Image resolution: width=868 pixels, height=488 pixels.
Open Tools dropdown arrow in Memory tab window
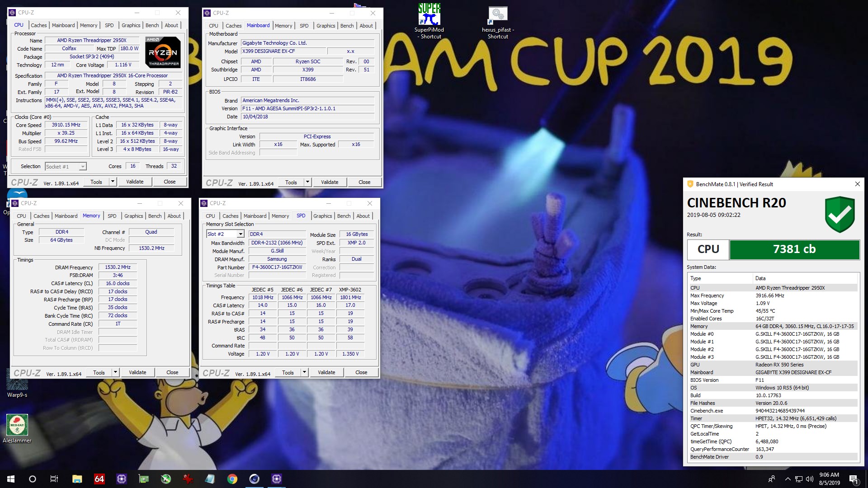click(115, 372)
